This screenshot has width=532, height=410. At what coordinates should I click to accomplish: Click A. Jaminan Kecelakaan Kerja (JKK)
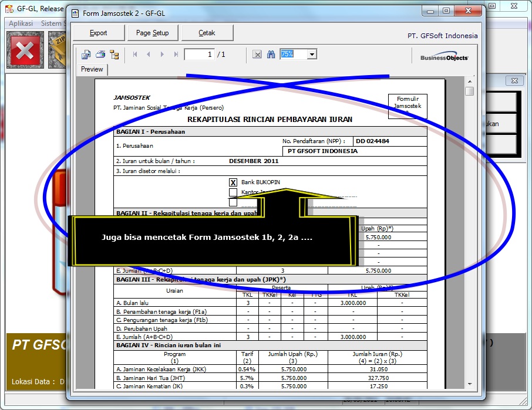point(161,370)
